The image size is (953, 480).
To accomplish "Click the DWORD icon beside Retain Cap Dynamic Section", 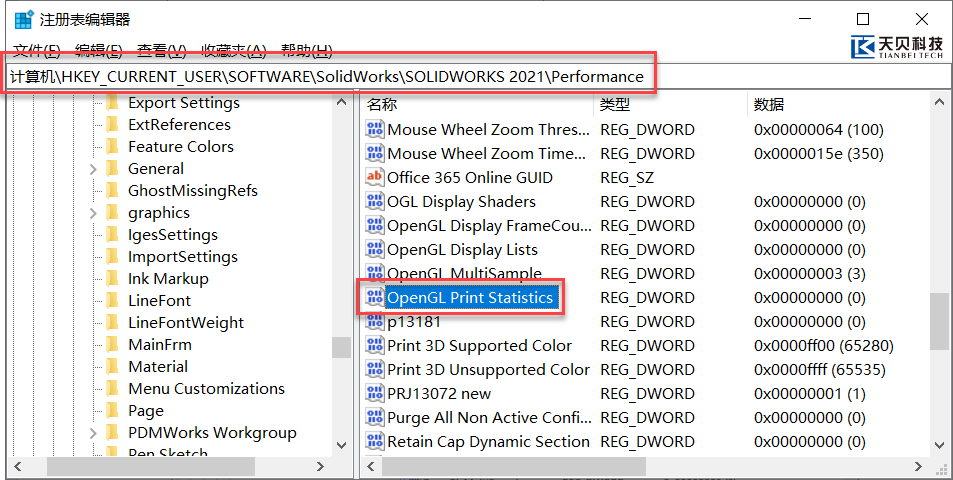I will coord(374,442).
